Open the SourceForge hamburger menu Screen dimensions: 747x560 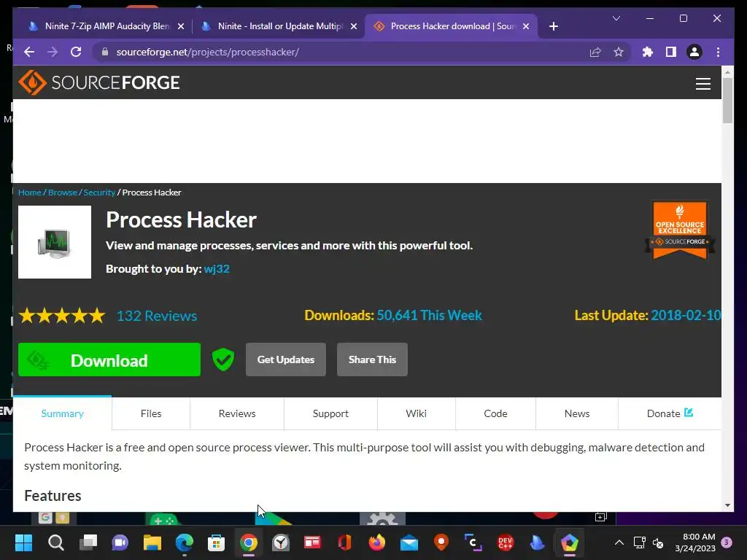click(x=703, y=84)
